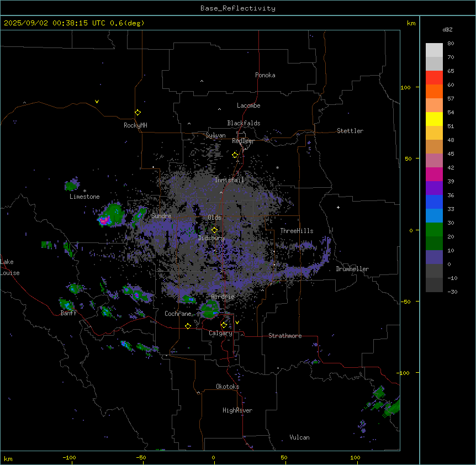
Task: Click the dBZ legend heading
Action: click(x=447, y=30)
